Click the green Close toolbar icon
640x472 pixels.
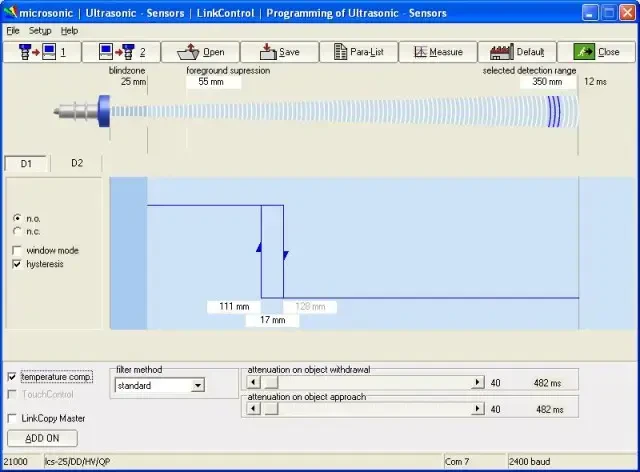[596, 52]
